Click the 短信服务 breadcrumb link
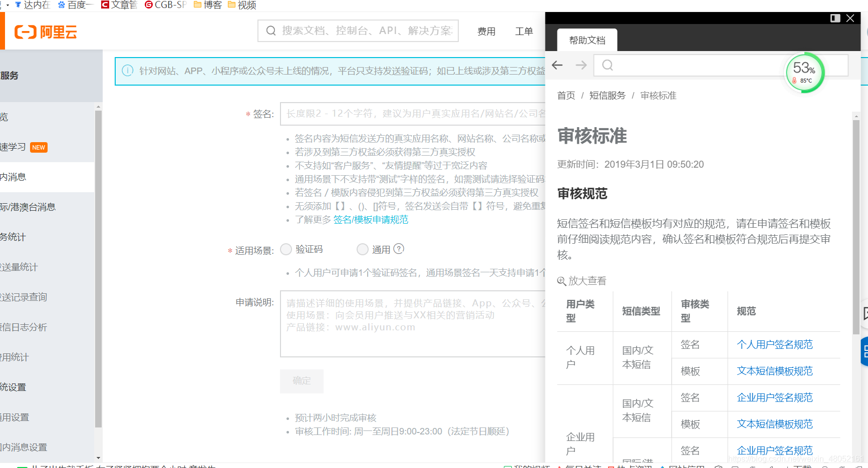The image size is (868, 468). pyautogui.click(x=607, y=96)
